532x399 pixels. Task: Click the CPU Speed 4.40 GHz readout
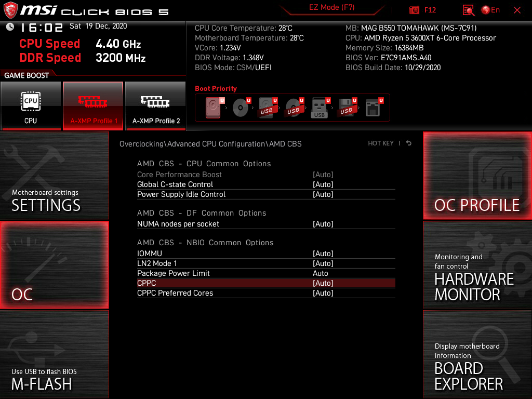(80, 44)
